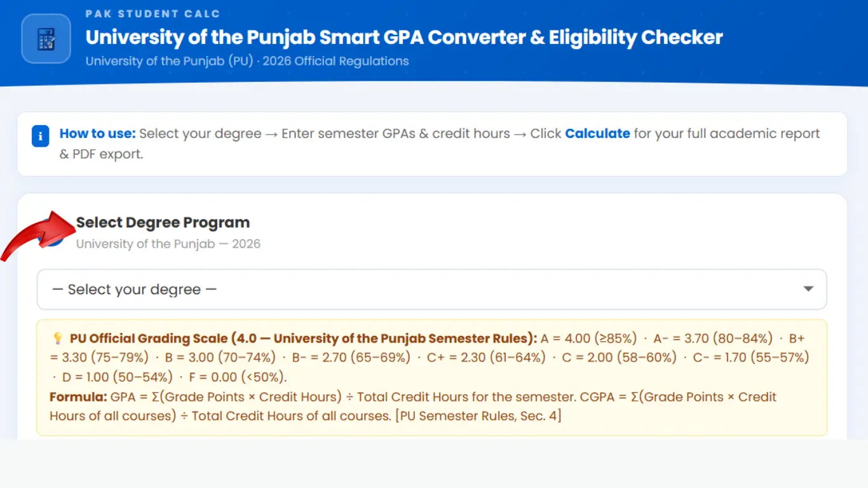Click the lightbulb icon in the grading scale note
Screen dimensions: 868x488
57,337
